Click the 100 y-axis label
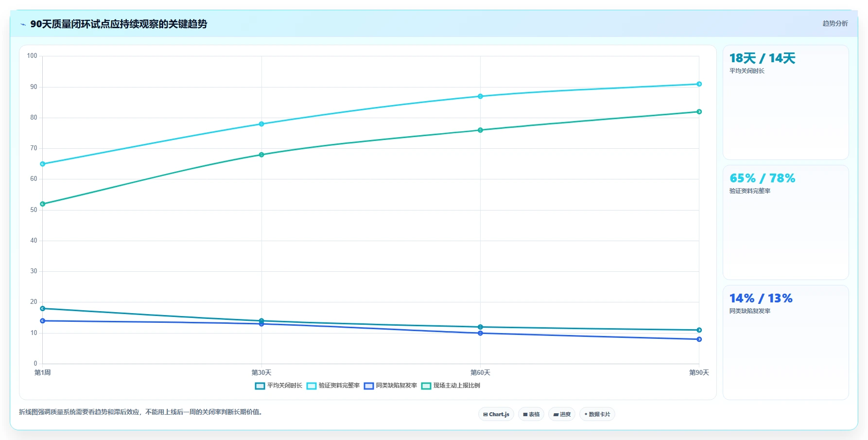 (32, 56)
